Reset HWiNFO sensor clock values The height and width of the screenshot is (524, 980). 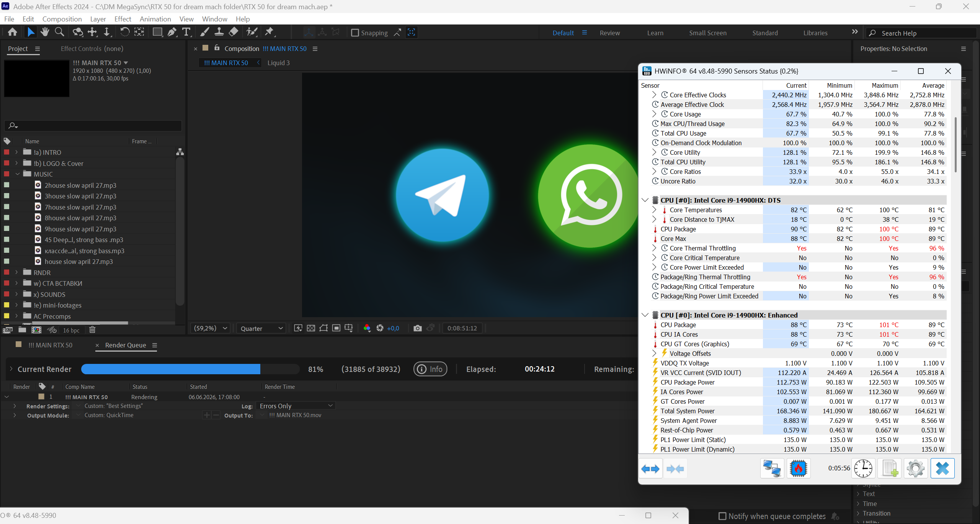point(864,468)
